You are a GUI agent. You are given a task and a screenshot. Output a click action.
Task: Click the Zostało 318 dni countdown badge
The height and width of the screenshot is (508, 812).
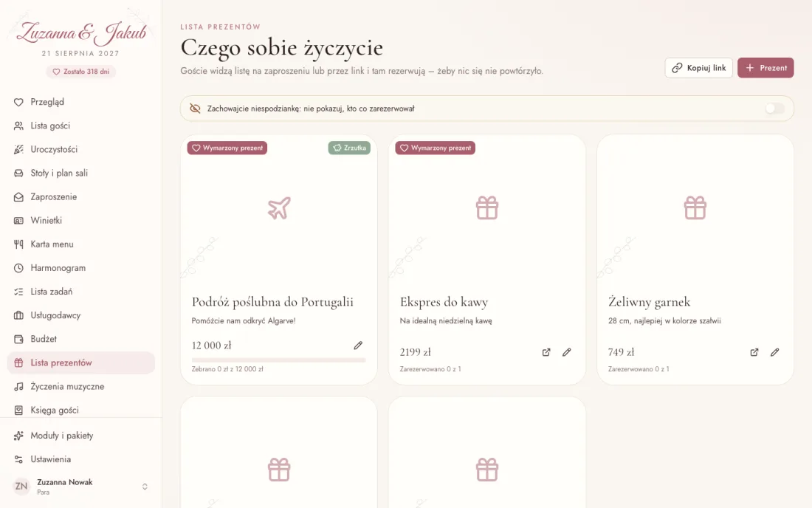80,72
